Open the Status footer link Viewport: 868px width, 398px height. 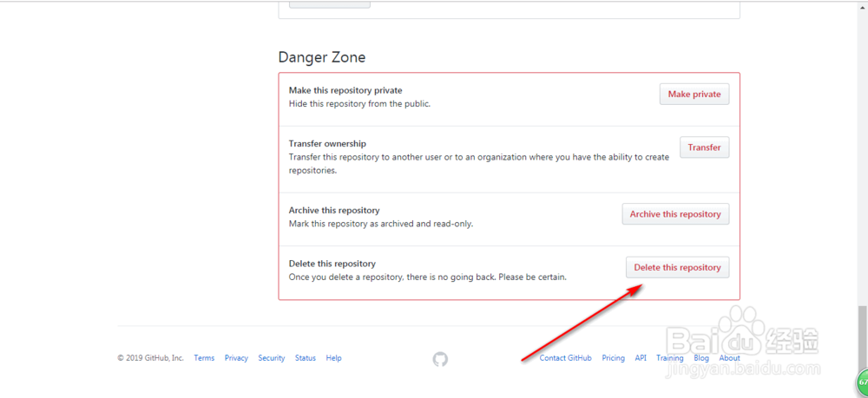click(306, 358)
